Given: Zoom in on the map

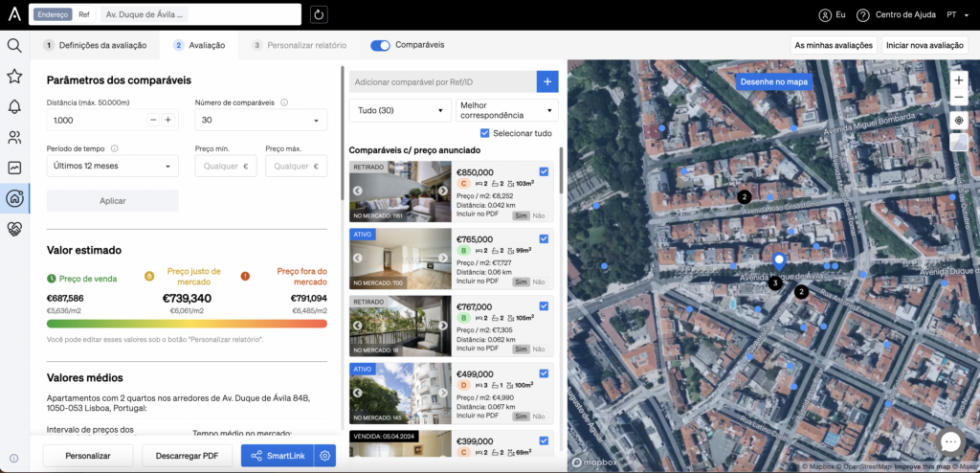Looking at the screenshot, I should point(959,80).
